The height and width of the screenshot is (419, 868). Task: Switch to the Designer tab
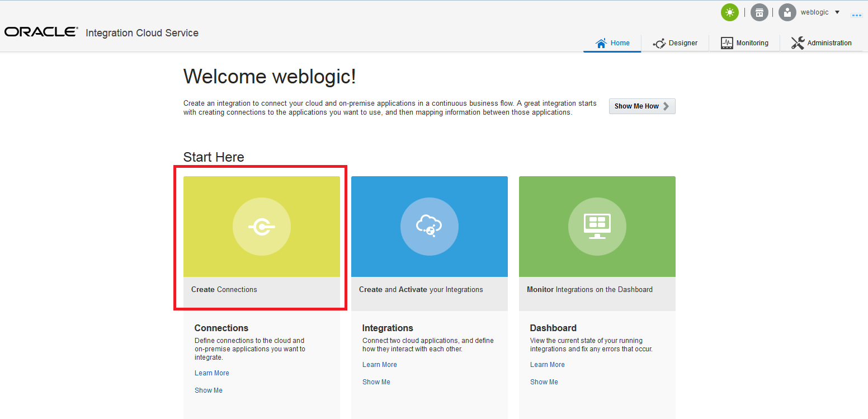click(676, 43)
